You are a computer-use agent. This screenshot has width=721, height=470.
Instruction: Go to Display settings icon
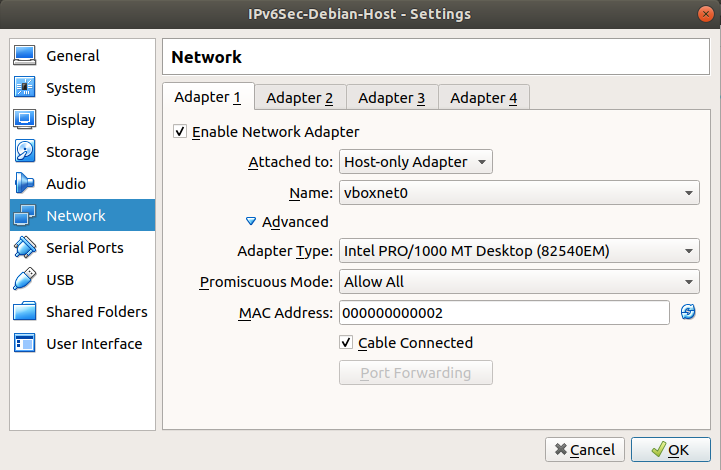pyautogui.click(x=26, y=120)
